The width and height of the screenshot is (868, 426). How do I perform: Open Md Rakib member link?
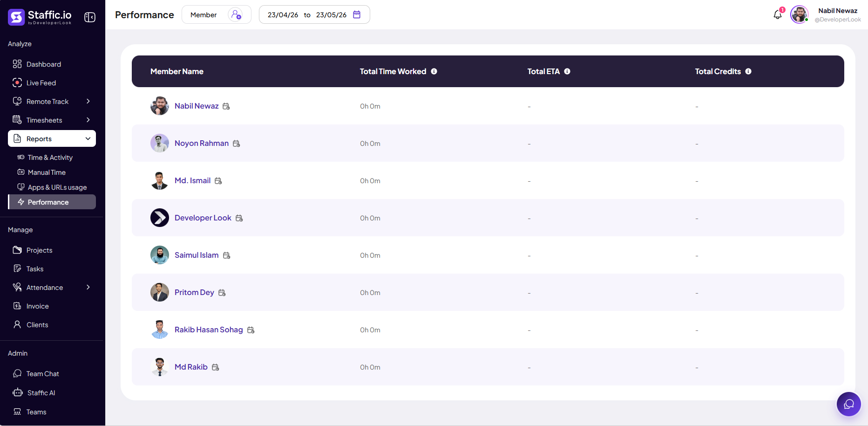click(191, 367)
